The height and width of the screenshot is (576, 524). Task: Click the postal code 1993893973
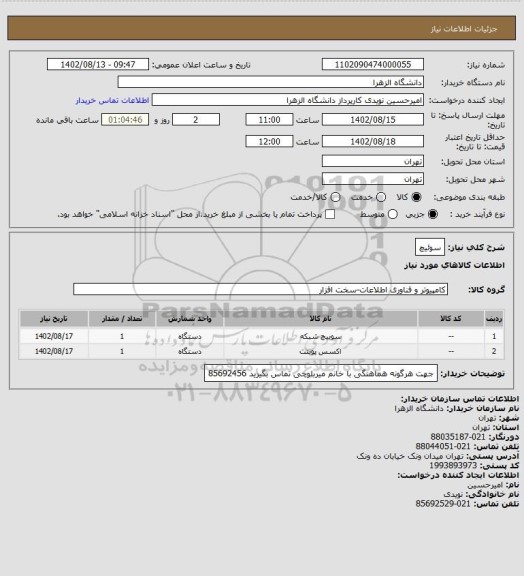(453, 465)
